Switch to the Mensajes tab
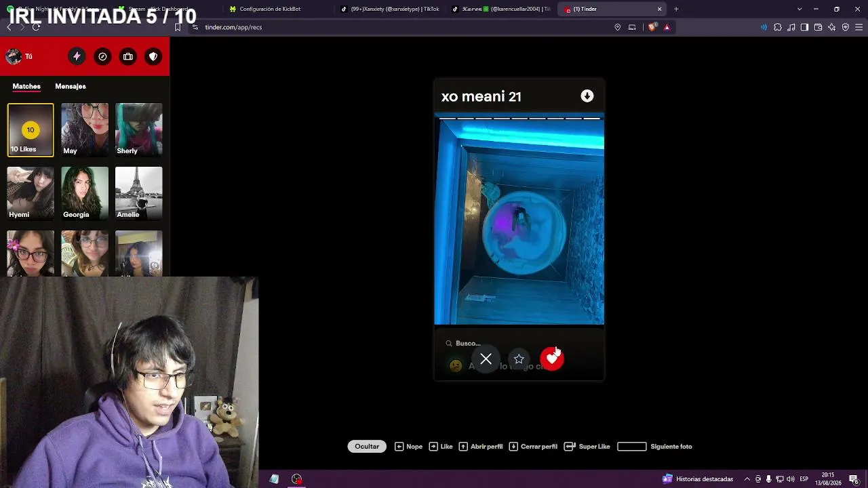Screen dimensions: 868x488 tap(71, 86)
